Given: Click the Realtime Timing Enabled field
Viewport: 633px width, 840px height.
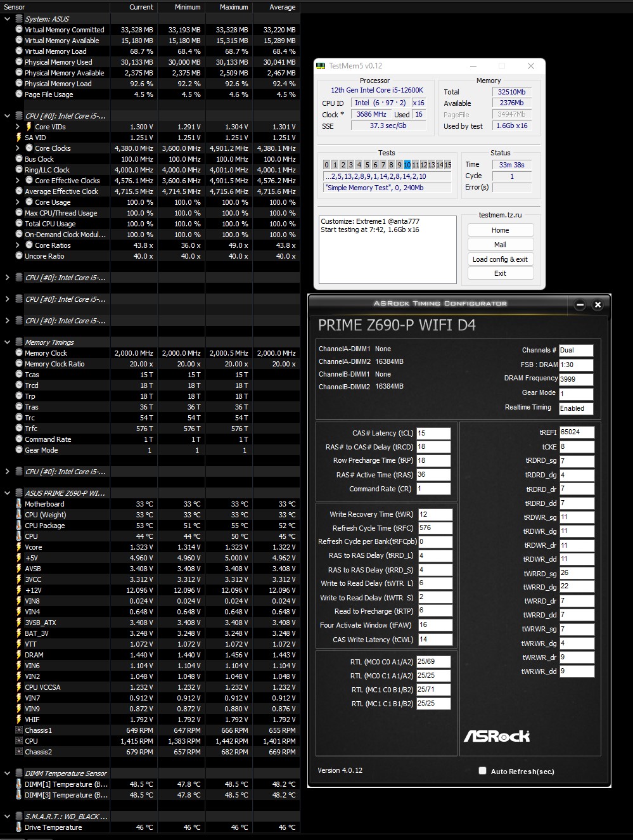Looking at the screenshot, I should tap(576, 408).
